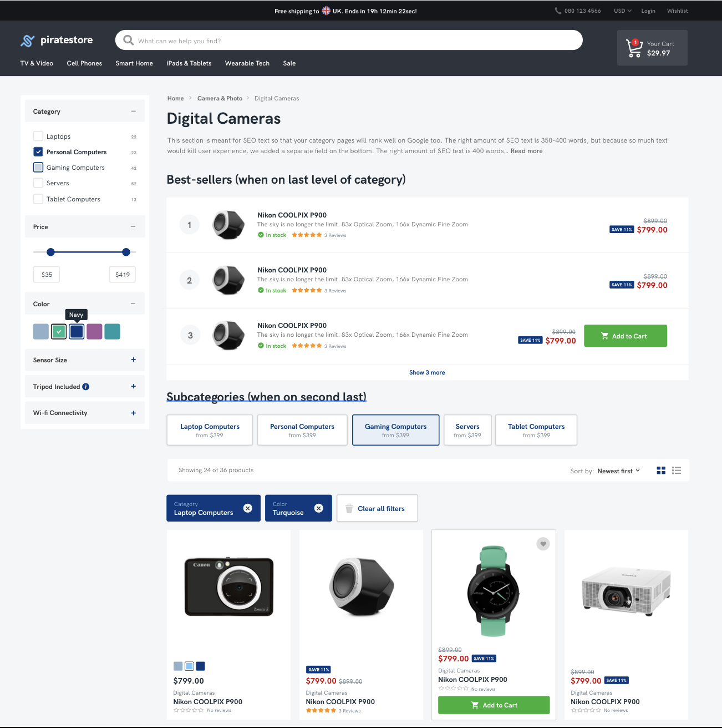Click the Login link

(x=648, y=11)
